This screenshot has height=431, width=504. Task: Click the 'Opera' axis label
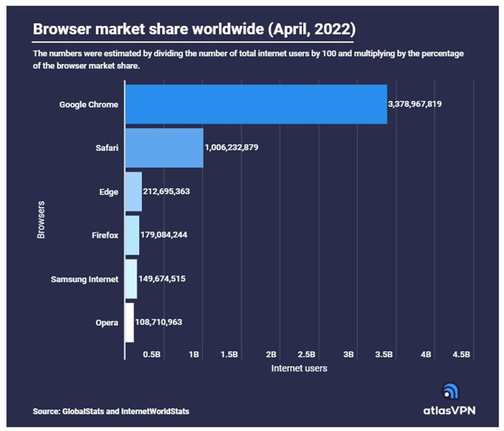click(107, 323)
